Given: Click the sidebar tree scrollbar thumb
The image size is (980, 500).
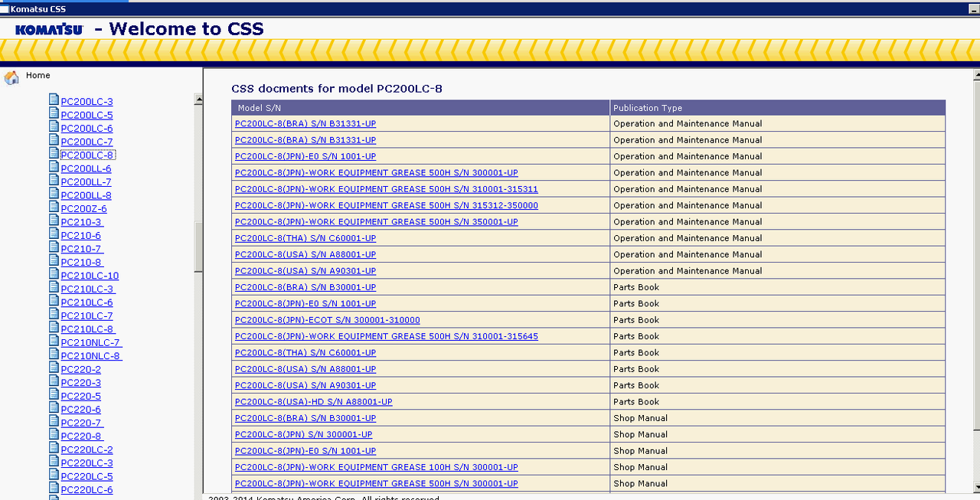Looking at the screenshot, I should click(x=198, y=247).
